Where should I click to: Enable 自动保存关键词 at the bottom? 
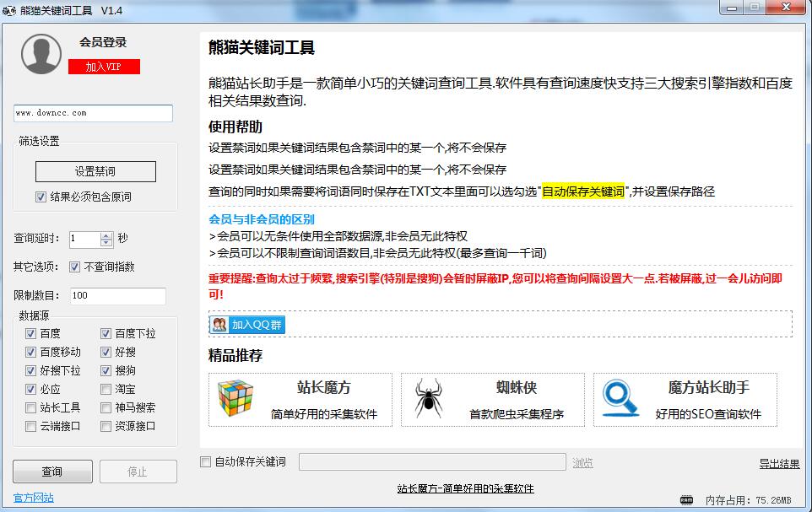pyautogui.click(x=203, y=461)
